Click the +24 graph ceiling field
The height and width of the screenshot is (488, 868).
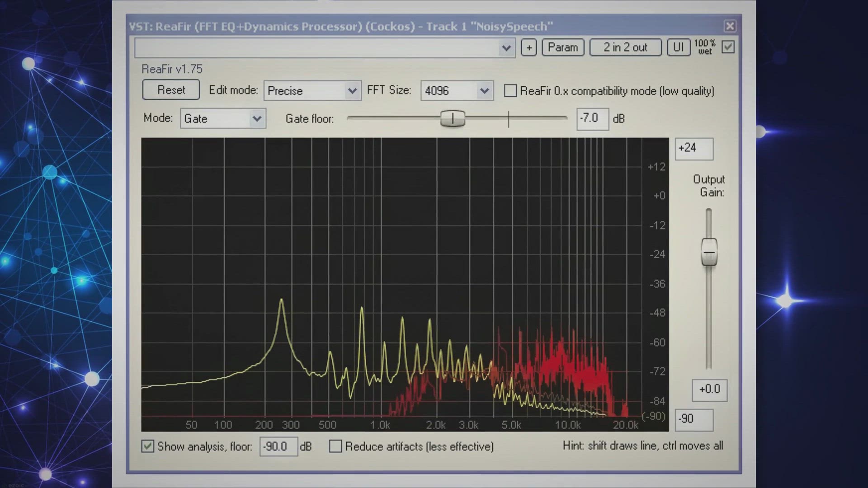pos(693,149)
